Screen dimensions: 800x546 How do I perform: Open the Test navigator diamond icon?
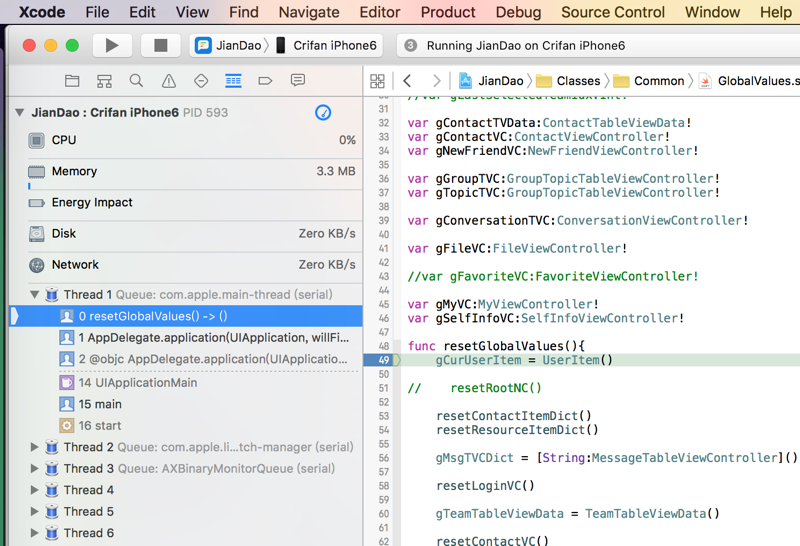201,81
